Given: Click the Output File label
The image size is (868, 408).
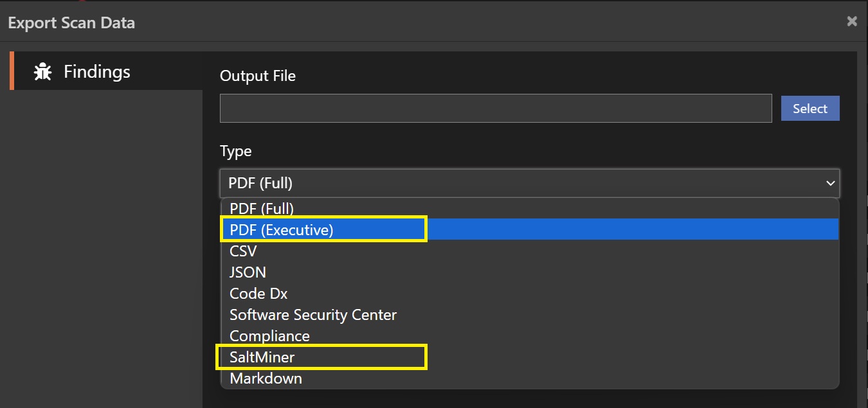Looking at the screenshot, I should coord(258,76).
